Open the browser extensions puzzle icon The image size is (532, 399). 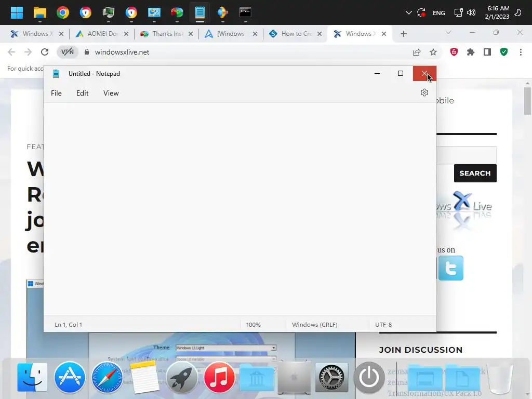coord(470,52)
